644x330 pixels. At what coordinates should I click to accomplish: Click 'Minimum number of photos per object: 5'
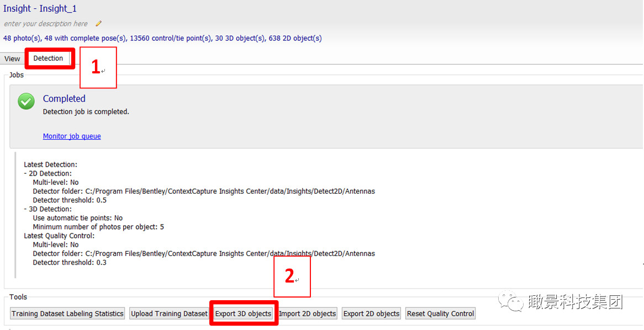[98, 227]
